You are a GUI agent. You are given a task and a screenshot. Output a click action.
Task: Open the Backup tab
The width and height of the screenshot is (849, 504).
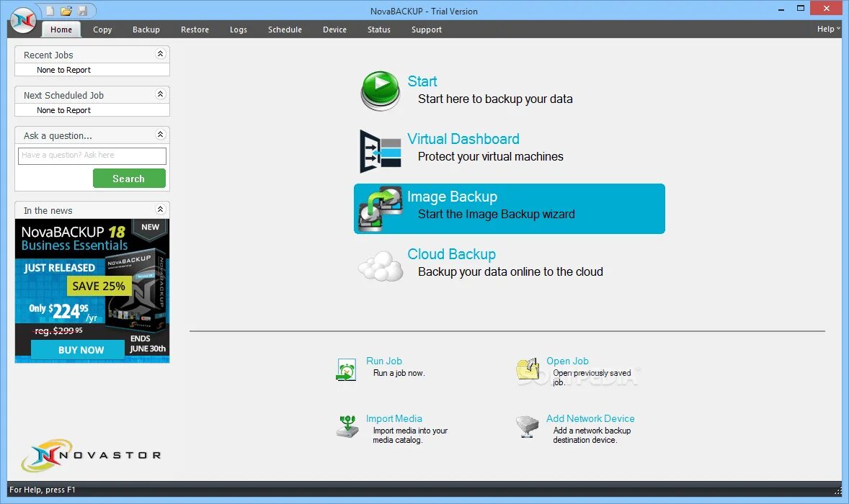[146, 30]
